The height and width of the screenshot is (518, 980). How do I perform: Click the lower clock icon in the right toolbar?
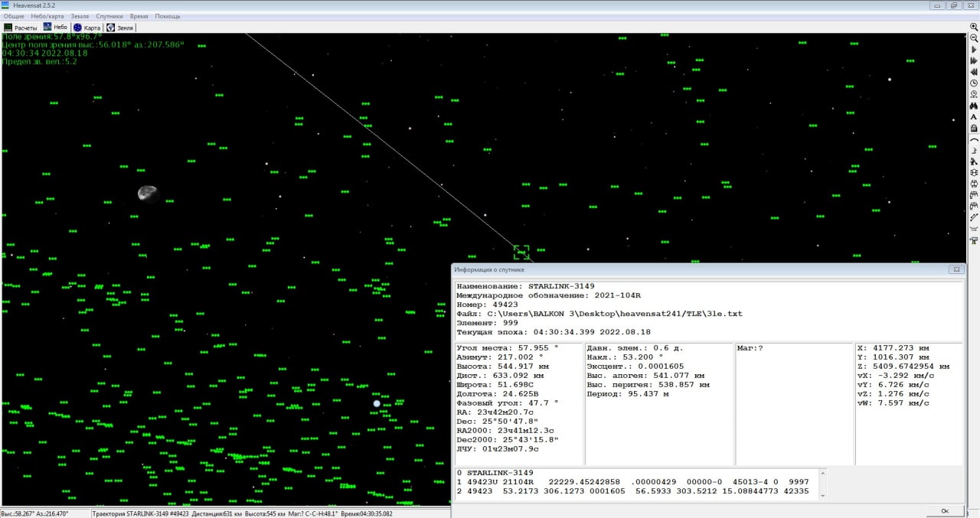(974, 94)
